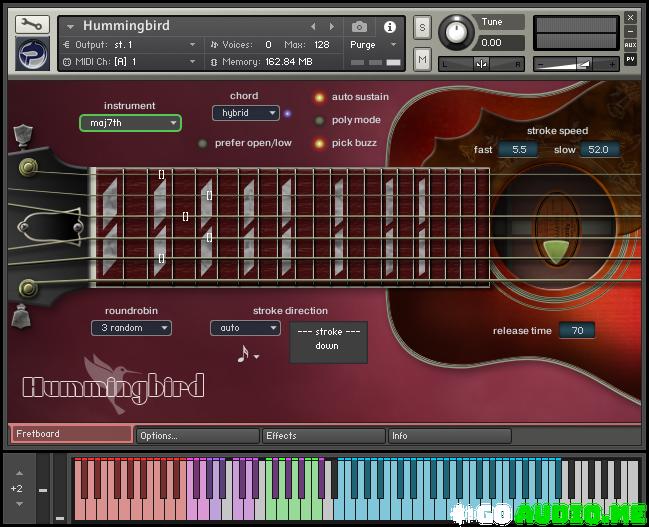Solo the instrument with S button
This screenshot has height=527, width=649.
(x=422, y=28)
